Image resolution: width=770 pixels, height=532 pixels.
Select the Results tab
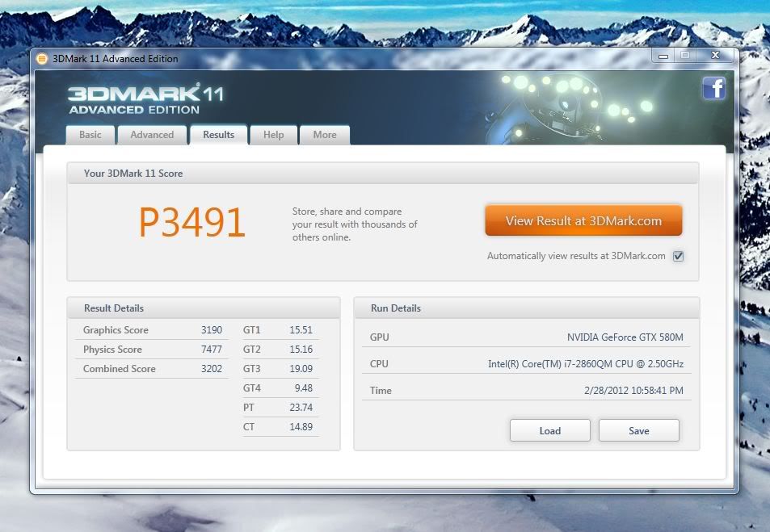pos(218,135)
